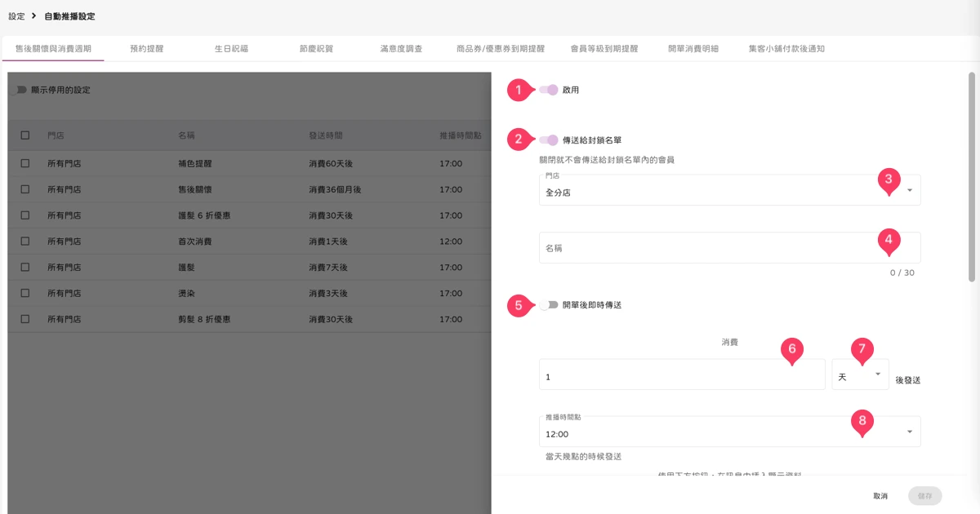Click the 發送時間 column header
This screenshot has width=980, height=514.
point(326,135)
